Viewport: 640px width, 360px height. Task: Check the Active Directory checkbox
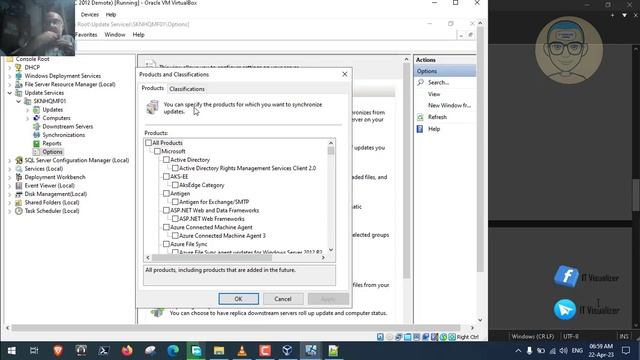[x=166, y=160]
